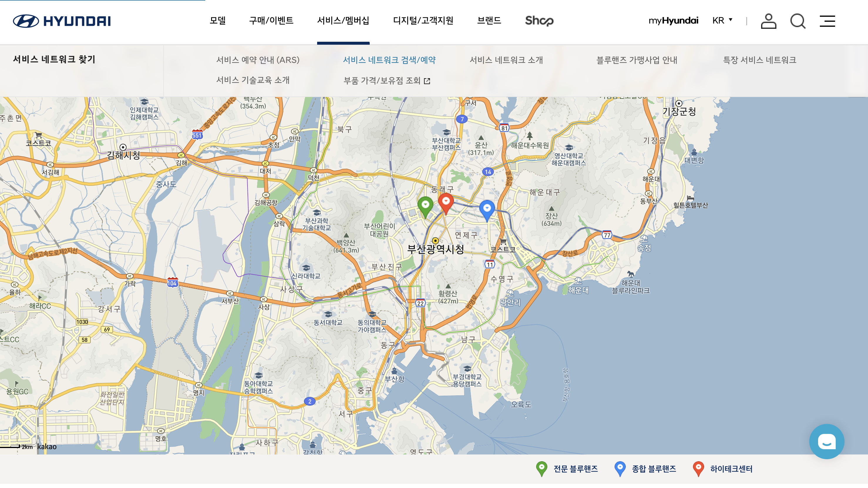Open the 서비스/멤버십 menu
Viewport: 868px width, 488px height.
tap(343, 21)
